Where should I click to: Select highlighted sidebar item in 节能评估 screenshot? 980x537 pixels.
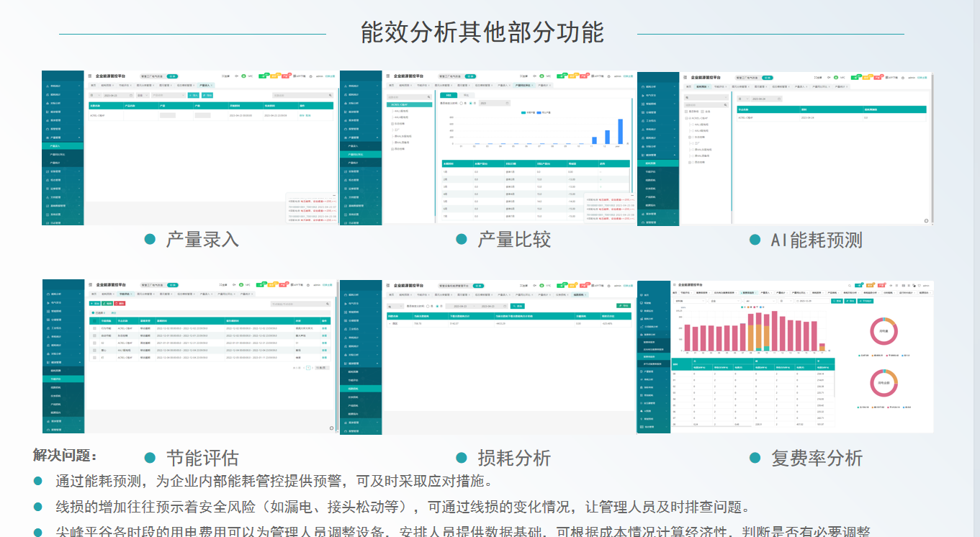pos(63,379)
